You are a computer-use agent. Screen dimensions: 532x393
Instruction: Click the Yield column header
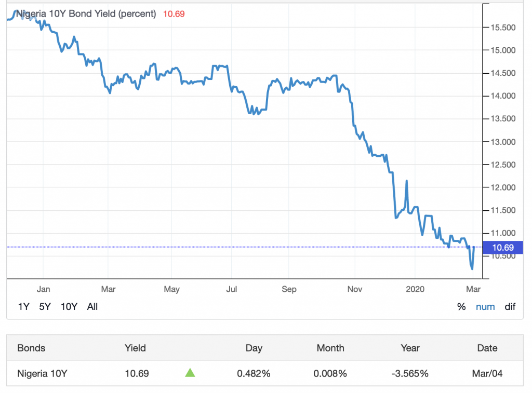pos(135,348)
